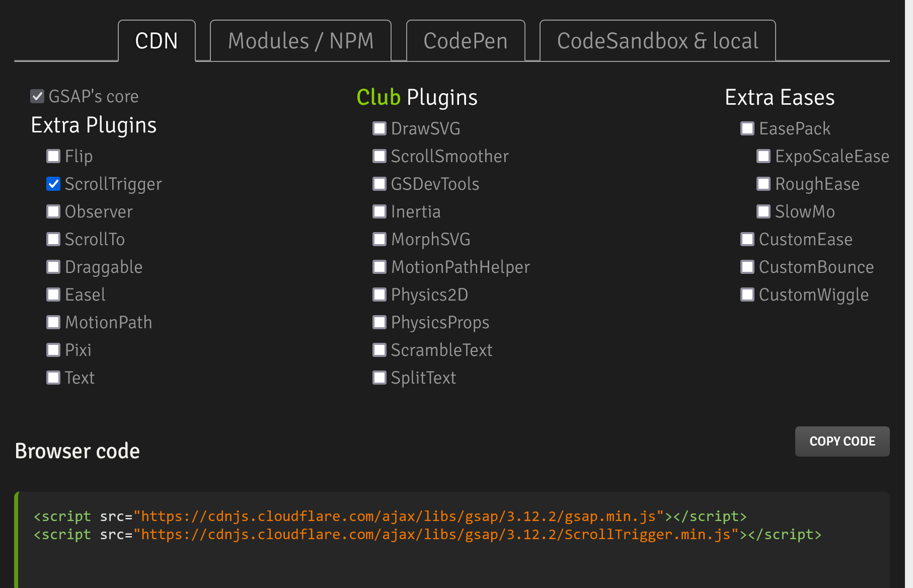Select the gsap.min.js script URL in Browser code
The height and width of the screenshot is (588, 913).
(398, 516)
